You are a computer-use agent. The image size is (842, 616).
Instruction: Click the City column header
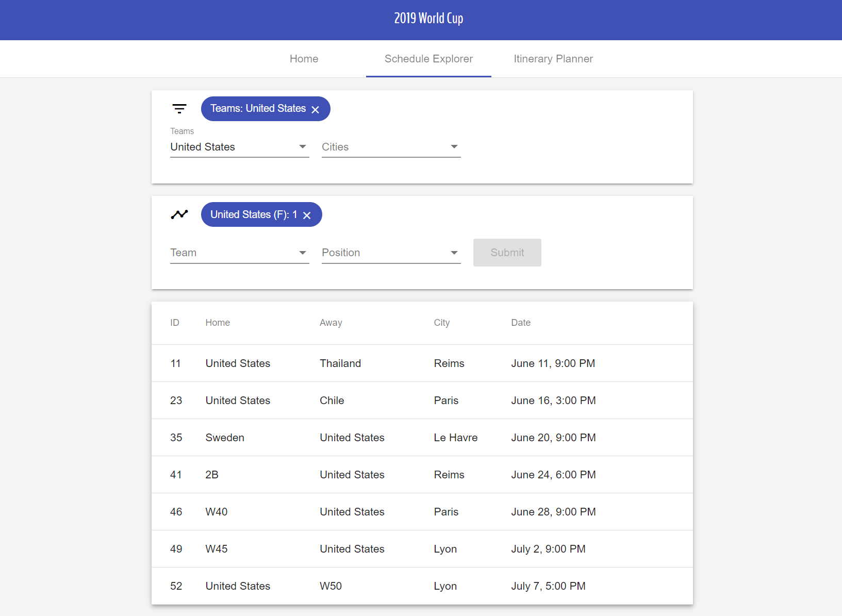[442, 323]
